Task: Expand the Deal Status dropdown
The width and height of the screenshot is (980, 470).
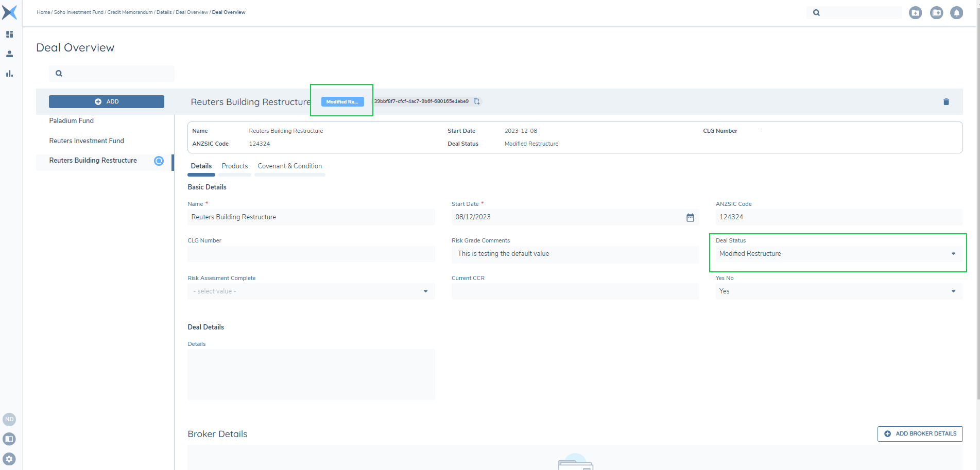Action: pos(953,254)
